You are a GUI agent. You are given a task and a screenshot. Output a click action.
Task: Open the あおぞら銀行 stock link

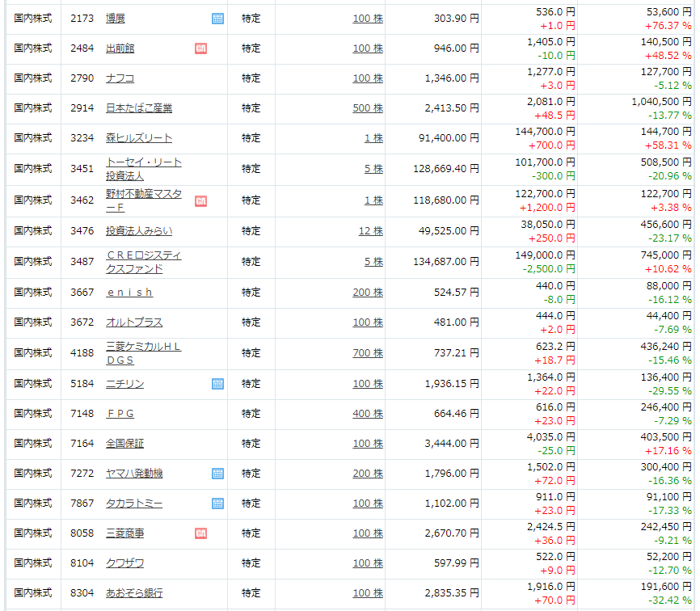pyautogui.click(x=134, y=593)
